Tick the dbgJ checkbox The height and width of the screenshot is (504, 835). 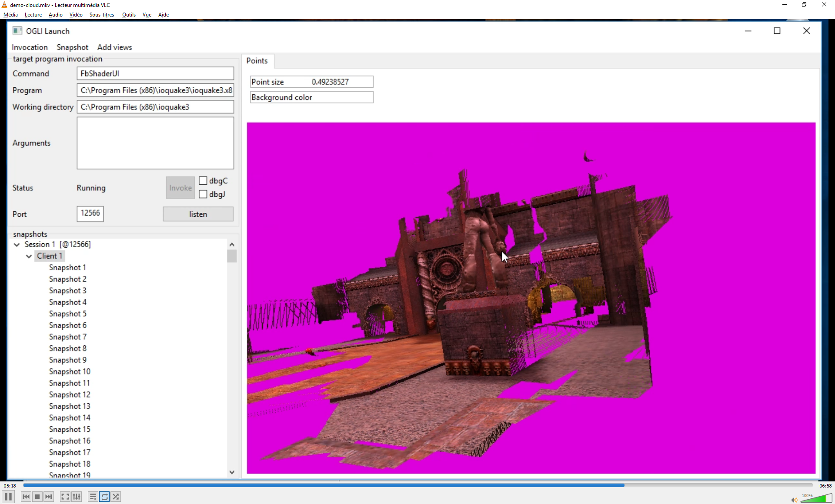pos(203,194)
